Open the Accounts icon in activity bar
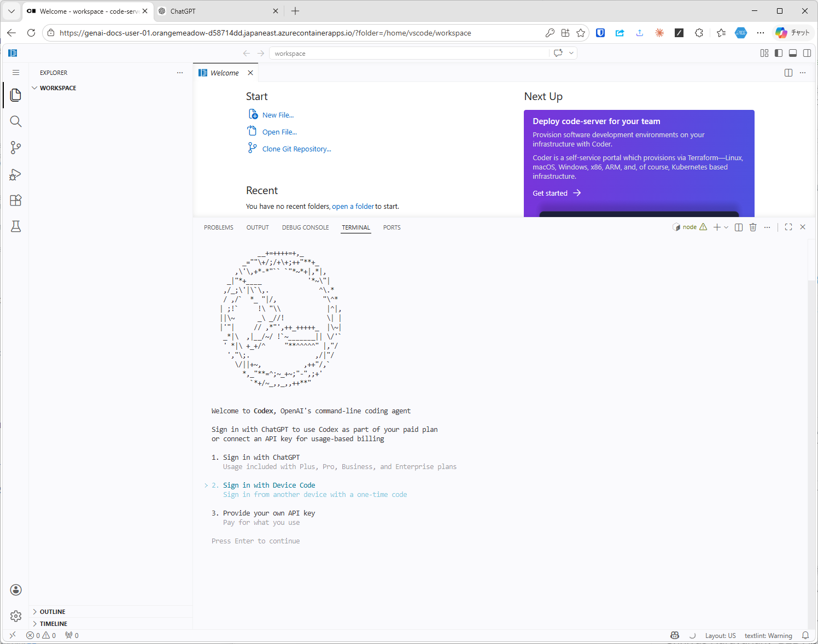The image size is (818, 644). [16, 590]
